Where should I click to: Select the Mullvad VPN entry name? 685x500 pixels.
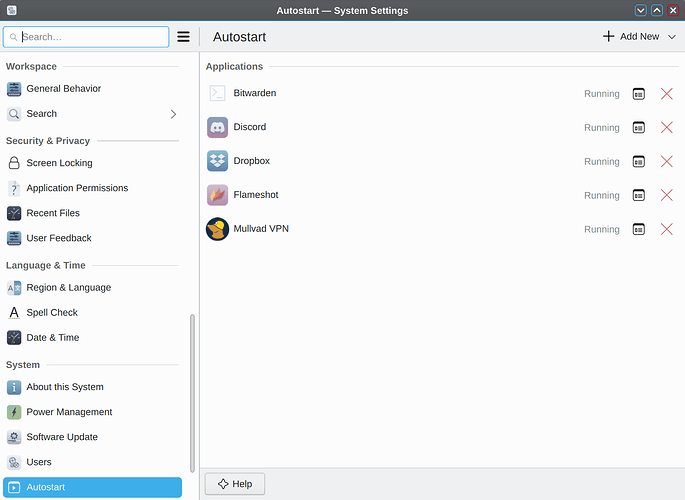(261, 229)
